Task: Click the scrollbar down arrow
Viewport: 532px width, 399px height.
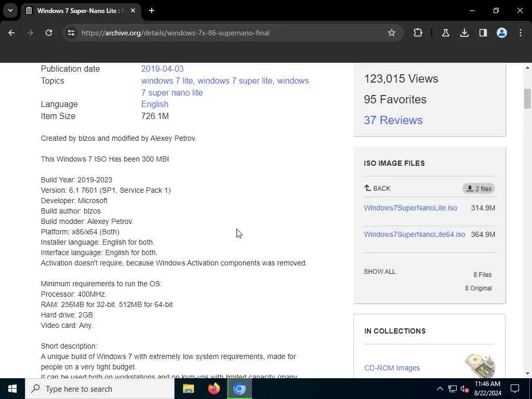Action: coord(527,374)
